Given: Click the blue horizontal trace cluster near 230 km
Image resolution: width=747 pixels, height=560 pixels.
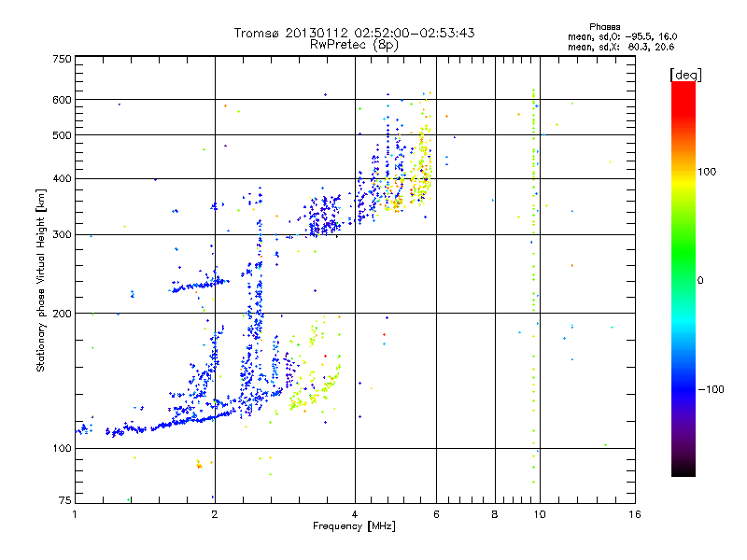Looking at the screenshot, I should tap(199, 285).
